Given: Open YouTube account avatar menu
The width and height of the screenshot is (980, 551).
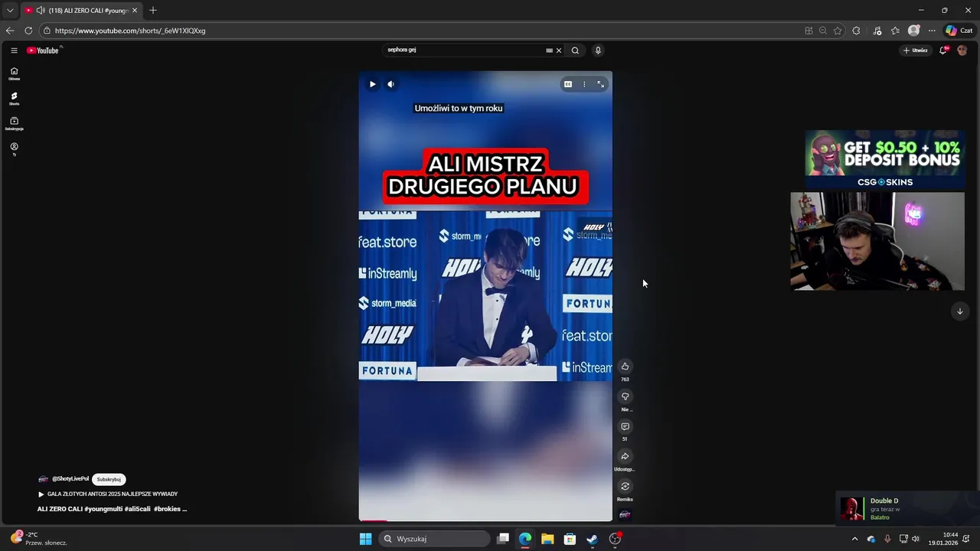Looking at the screenshot, I should (962, 51).
